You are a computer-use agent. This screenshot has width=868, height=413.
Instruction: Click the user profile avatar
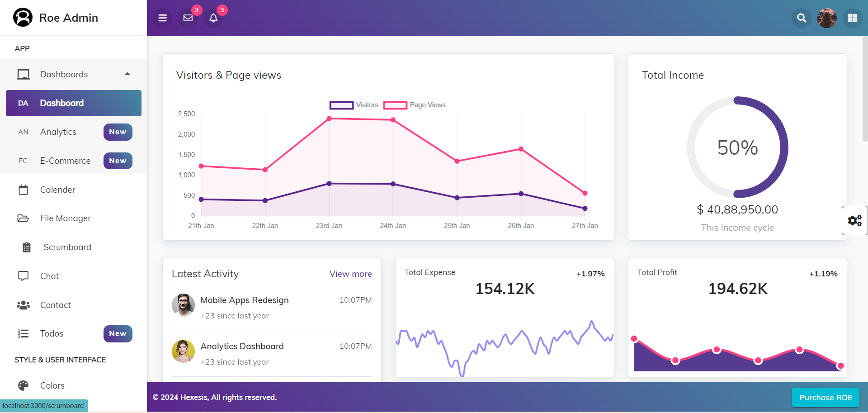tap(827, 18)
